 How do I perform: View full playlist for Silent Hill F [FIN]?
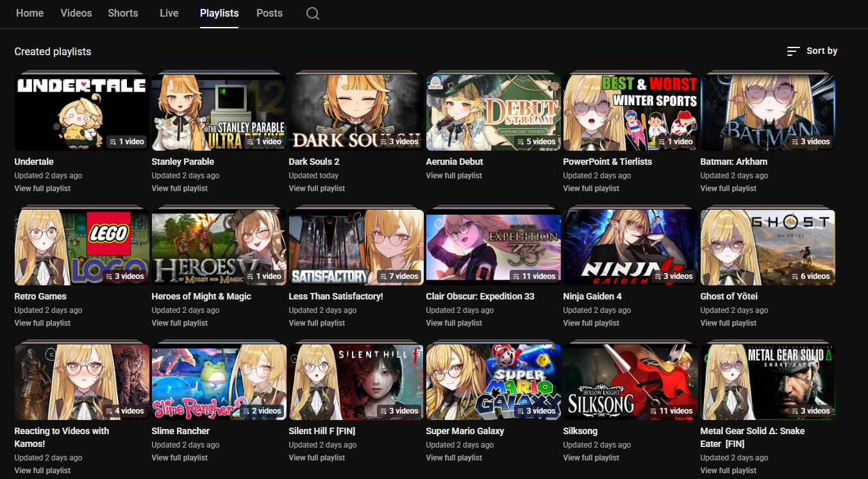tap(317, 458)
